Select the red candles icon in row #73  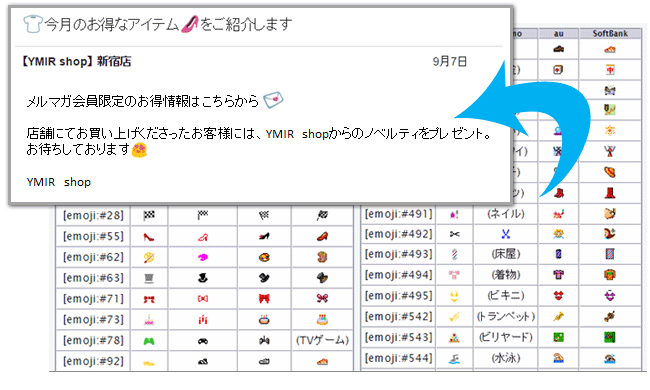(x=203, y=320)
